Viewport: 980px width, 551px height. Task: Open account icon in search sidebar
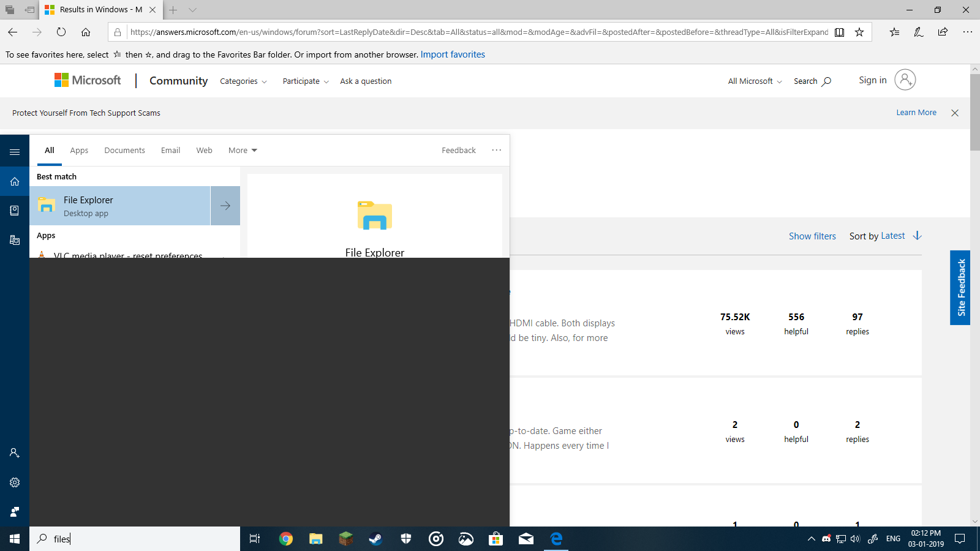[x=15, y=453]
